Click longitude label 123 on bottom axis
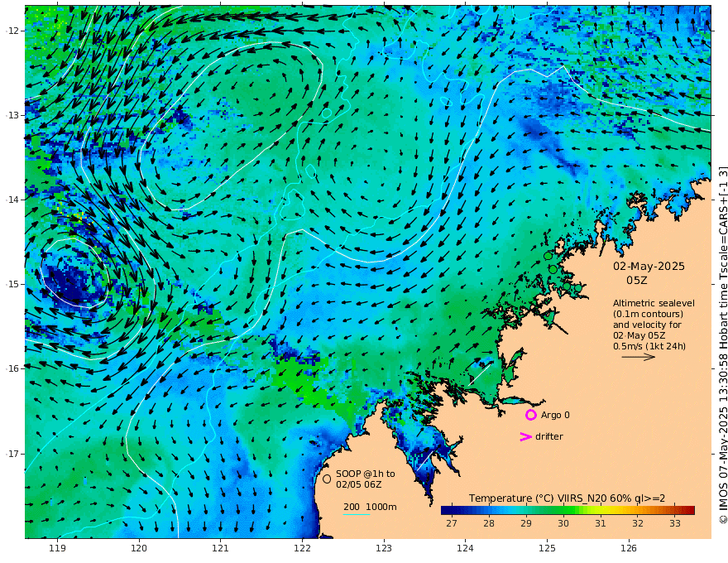728x563 pixels. (384, 548)
